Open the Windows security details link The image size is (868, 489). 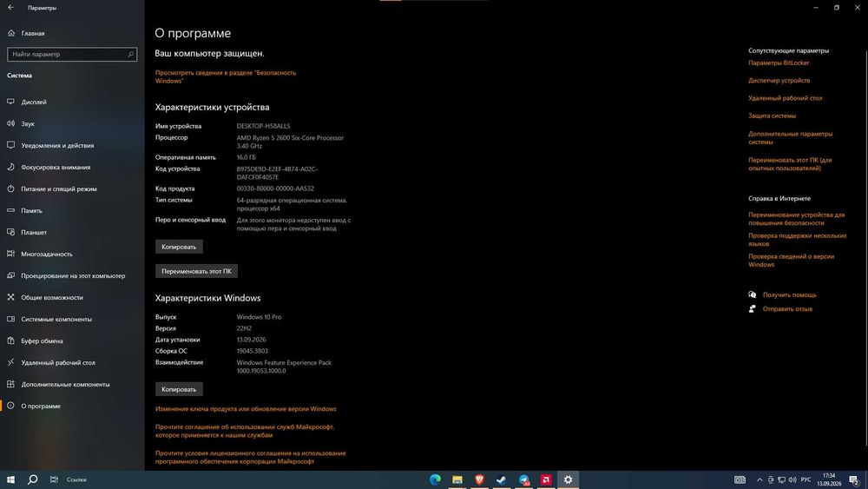pyautogui.click(x=226, y=76)
